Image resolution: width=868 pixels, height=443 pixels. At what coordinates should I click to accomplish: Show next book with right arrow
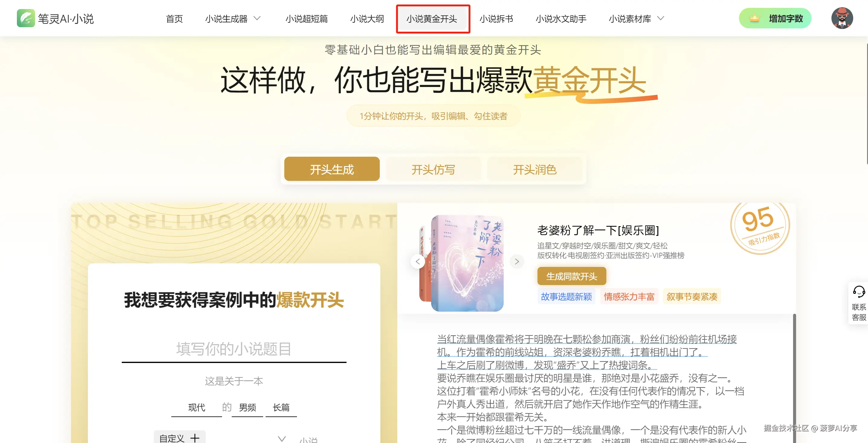click(517, 262)
